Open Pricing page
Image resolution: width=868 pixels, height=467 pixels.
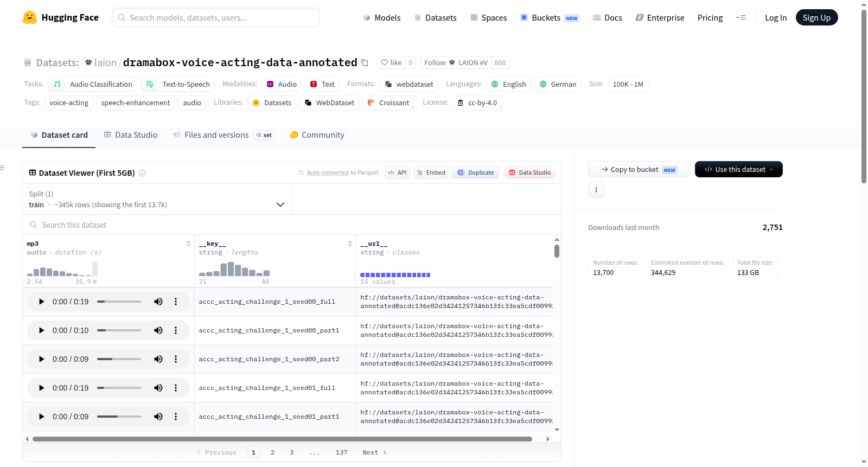(710, 17)
